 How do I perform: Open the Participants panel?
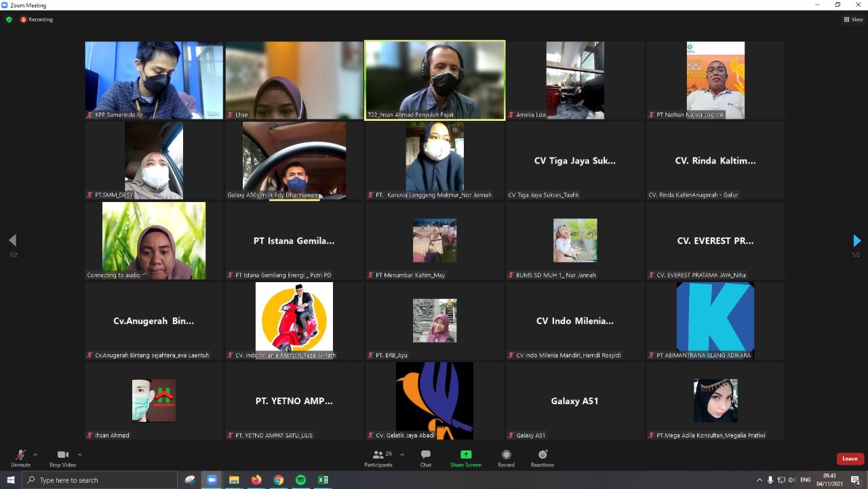[x=378, y=458]
